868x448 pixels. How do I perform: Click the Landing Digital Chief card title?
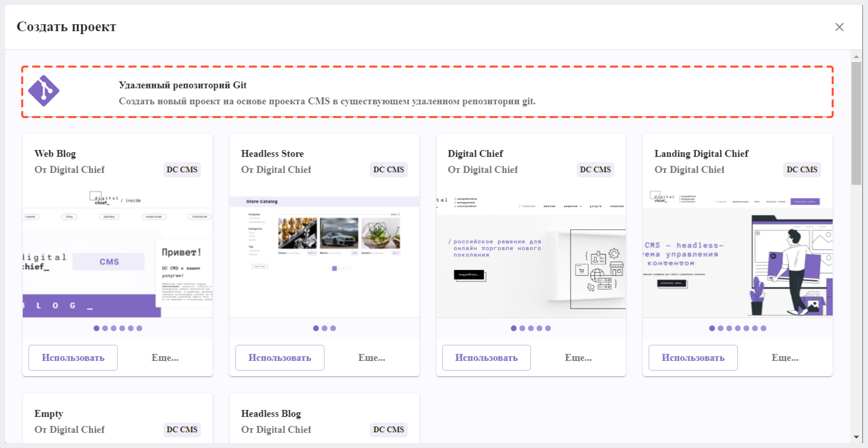701,154
